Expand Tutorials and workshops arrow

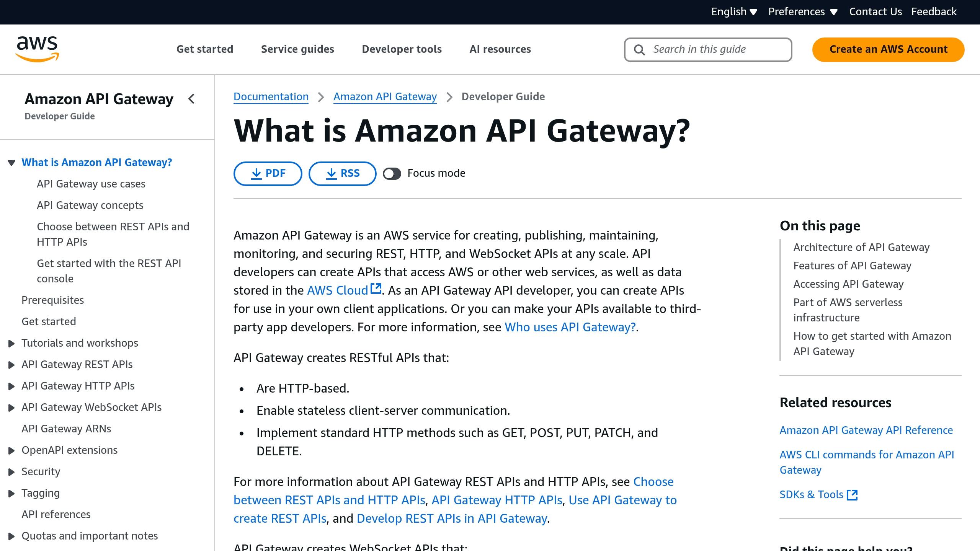tap(11, 344)
